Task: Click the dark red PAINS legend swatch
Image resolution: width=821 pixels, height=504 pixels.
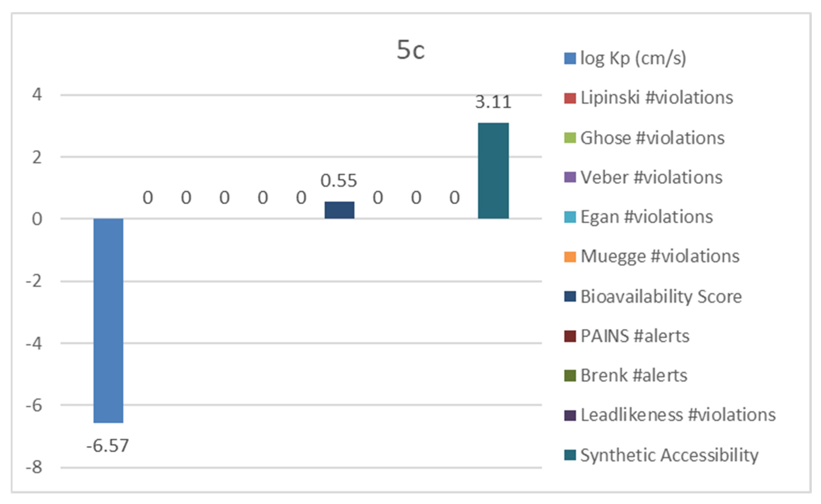Action: click(570, 336)
